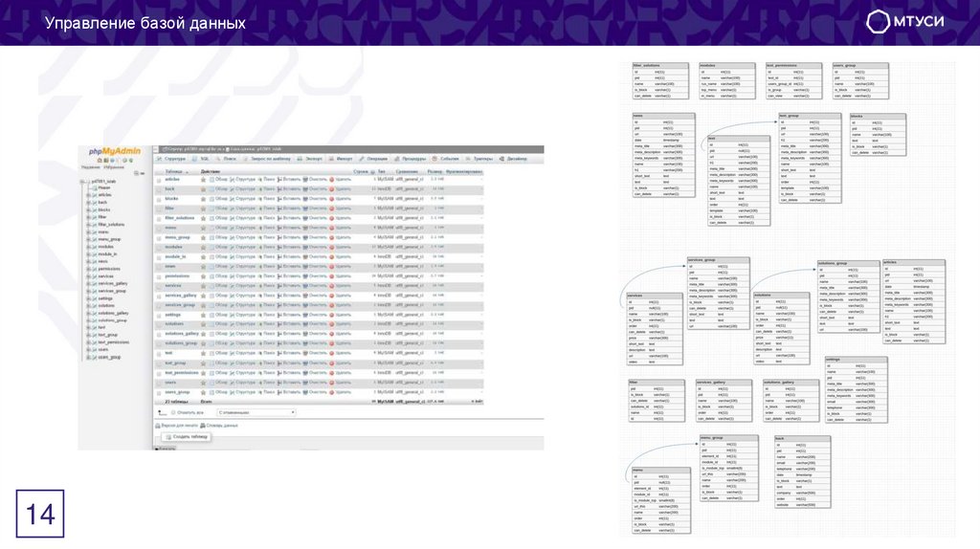Table icon for articles in sidebar tree
The height and width of the screenshot is (549, 980).
pos(95,195)
